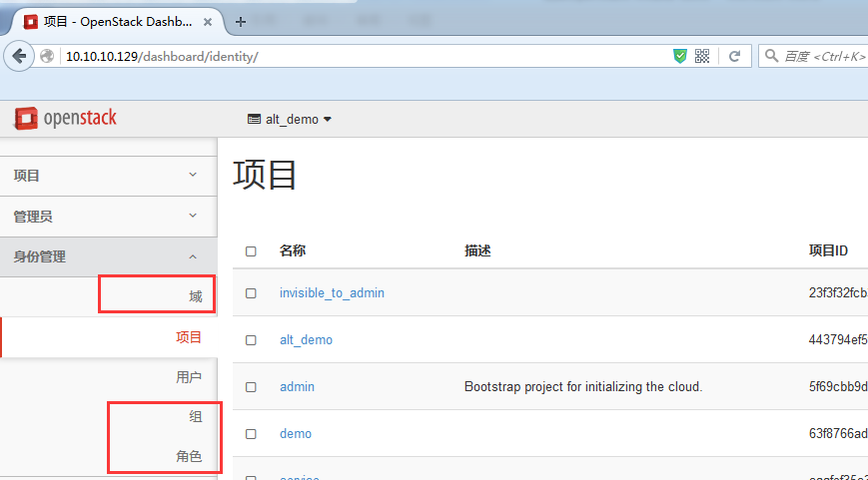The height and width of the screenshot is (480, 868).
Task: Open the 用户 menu item
Action: [189, 377]
